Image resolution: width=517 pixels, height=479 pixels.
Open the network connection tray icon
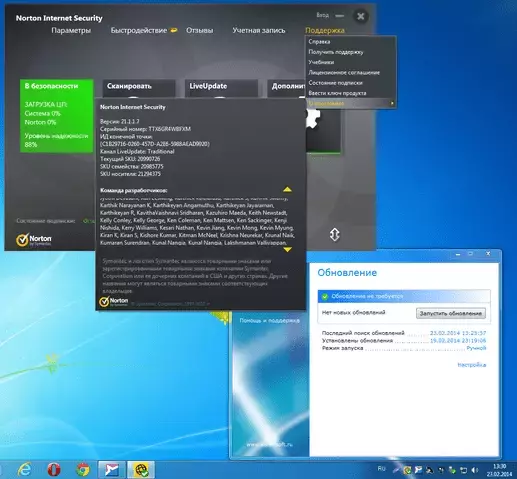coord(463,470)
